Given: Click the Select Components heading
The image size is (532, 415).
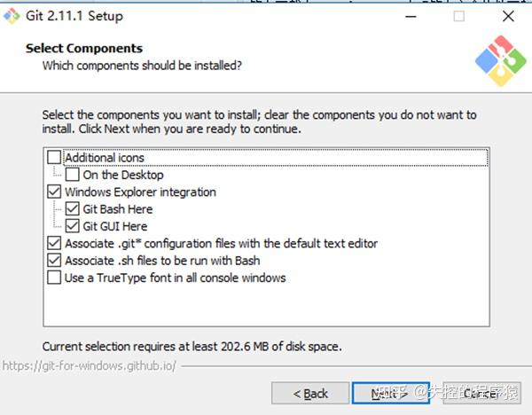Looking at the screenshot, I should pos(84,49).
